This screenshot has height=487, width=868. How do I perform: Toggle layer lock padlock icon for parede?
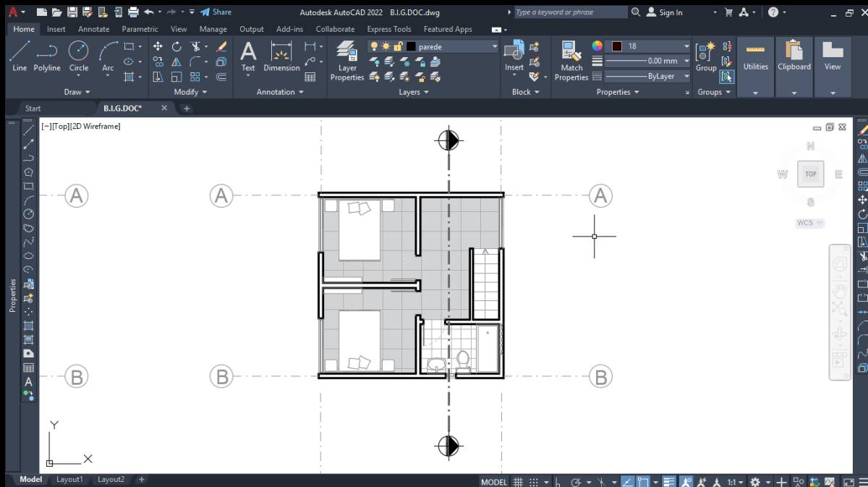(x=398, y=46)
